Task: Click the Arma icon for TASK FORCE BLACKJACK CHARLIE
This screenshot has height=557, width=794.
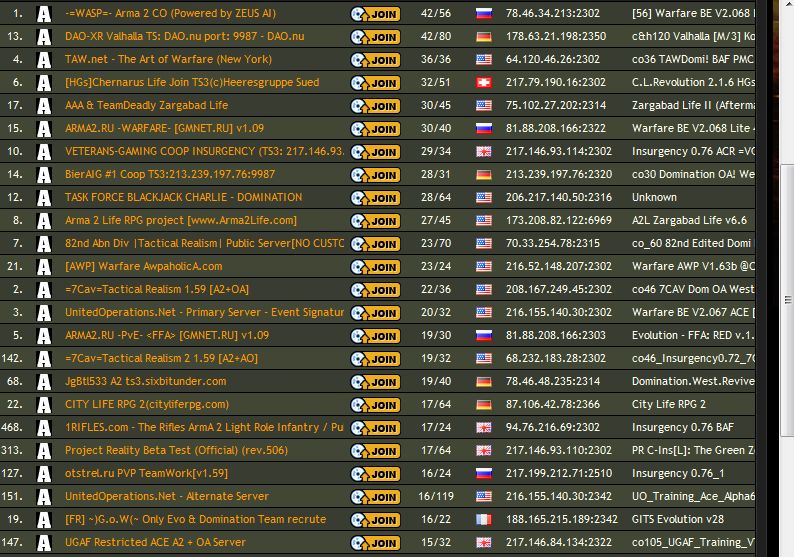Action: [x=44, y=197]
